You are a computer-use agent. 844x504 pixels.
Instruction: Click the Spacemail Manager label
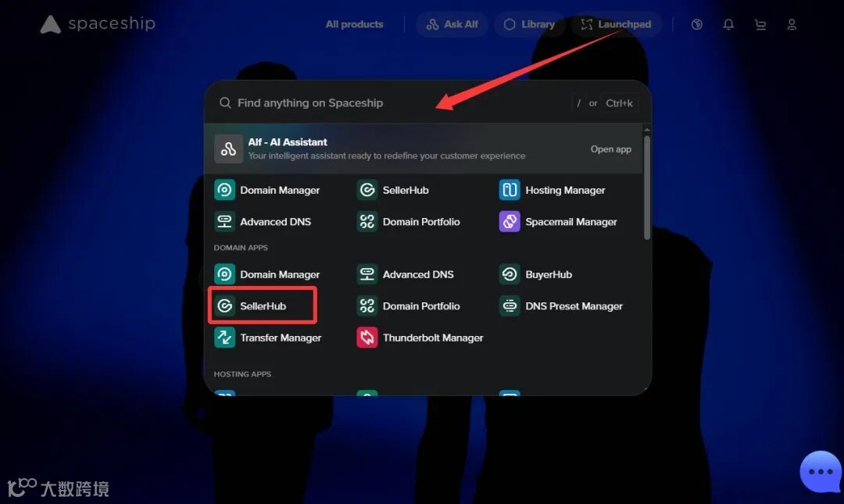[571, 222]
